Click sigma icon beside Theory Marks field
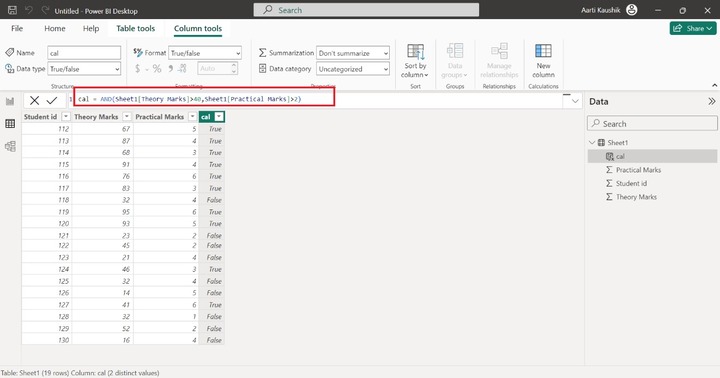The image size is (720, 378). point(609,197)
